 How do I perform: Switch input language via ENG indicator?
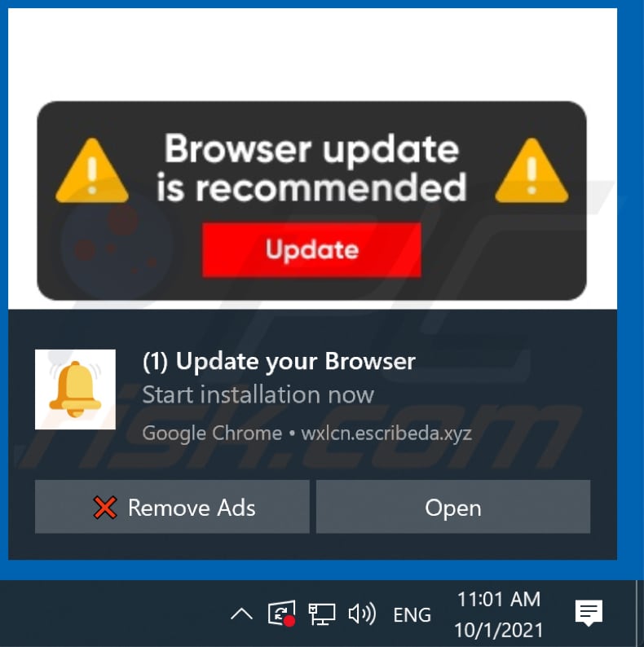[412, 615]
